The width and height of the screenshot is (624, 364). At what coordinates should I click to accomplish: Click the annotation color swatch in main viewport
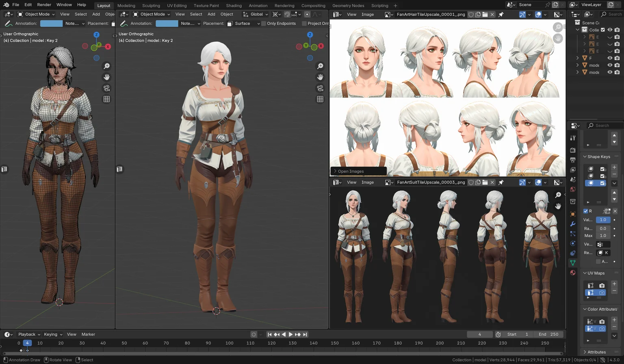pyautogui.click(x=167, y=24)
